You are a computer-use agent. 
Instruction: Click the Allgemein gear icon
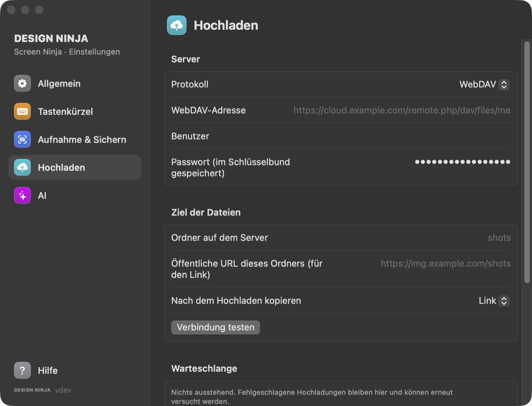(x=22, y=83)
